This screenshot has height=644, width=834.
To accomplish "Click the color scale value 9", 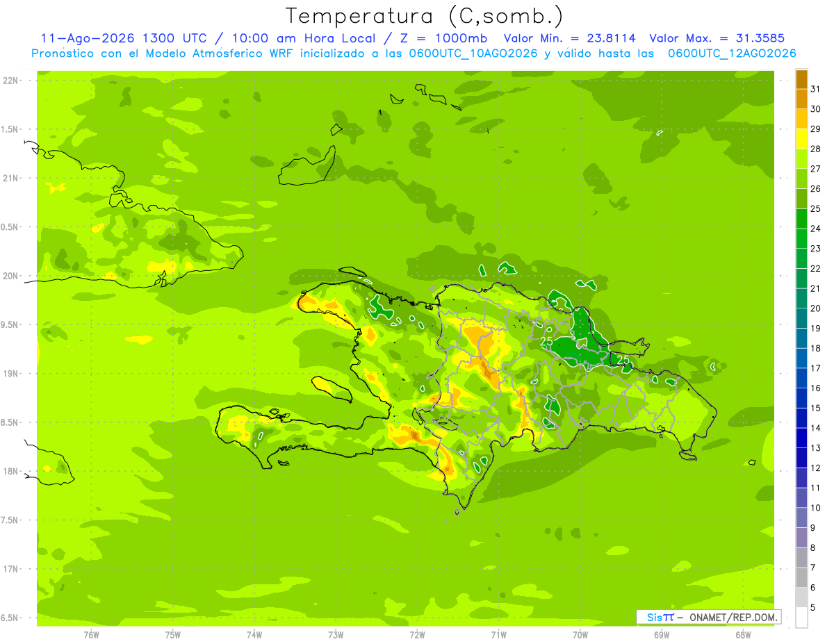I will 812,528.
